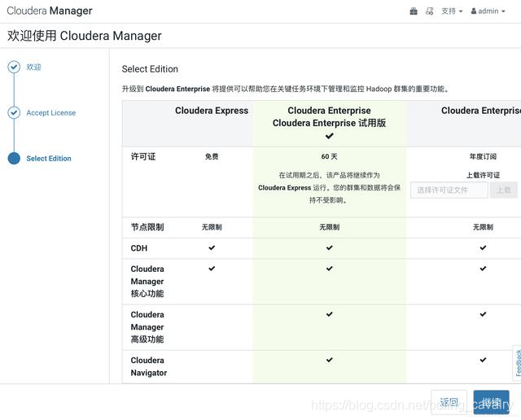The width and height of the screenshot is (521, 420).
Task: Open the 支持 dropdown menu
Action: coord(452,11)
